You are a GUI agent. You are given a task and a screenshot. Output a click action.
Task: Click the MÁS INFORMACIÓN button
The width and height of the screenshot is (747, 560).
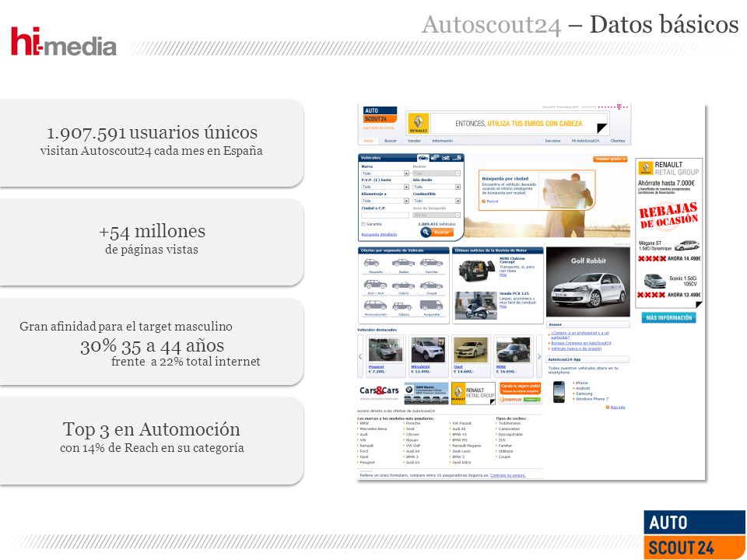coord(669,317)
